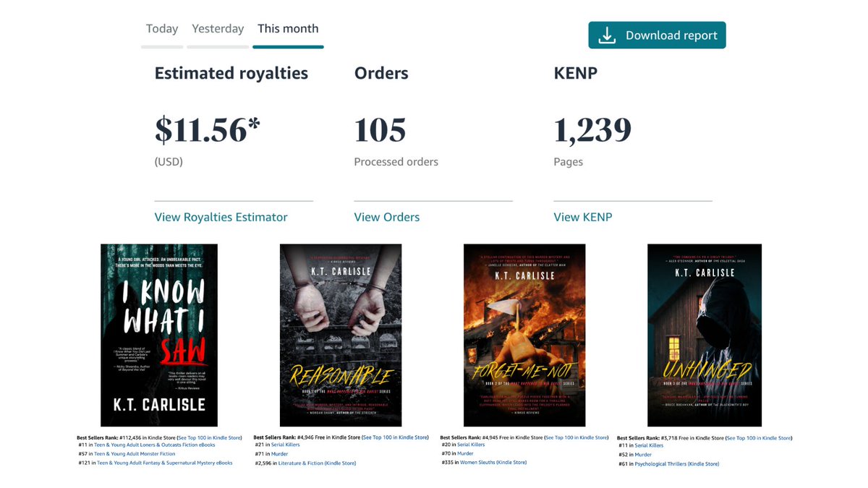Click the KENP heading
This screenshot has height=488, width=868.
click(575, 73)
